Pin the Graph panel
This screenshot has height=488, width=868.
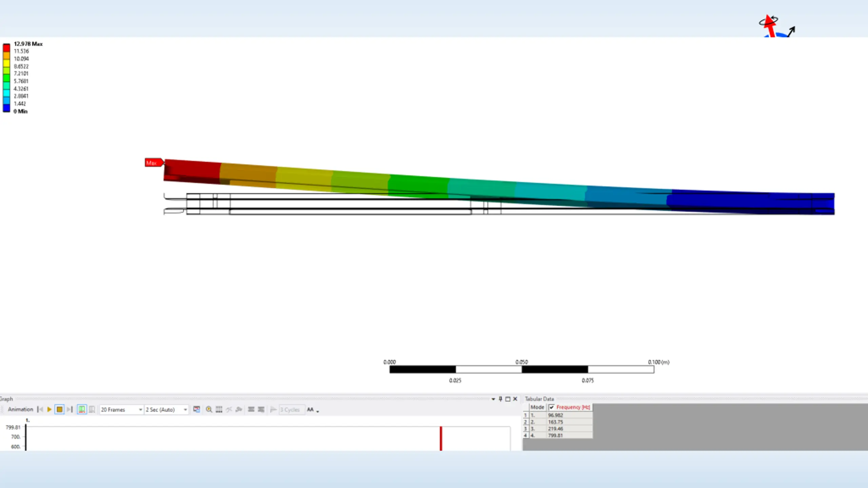[x=500, y=399]
